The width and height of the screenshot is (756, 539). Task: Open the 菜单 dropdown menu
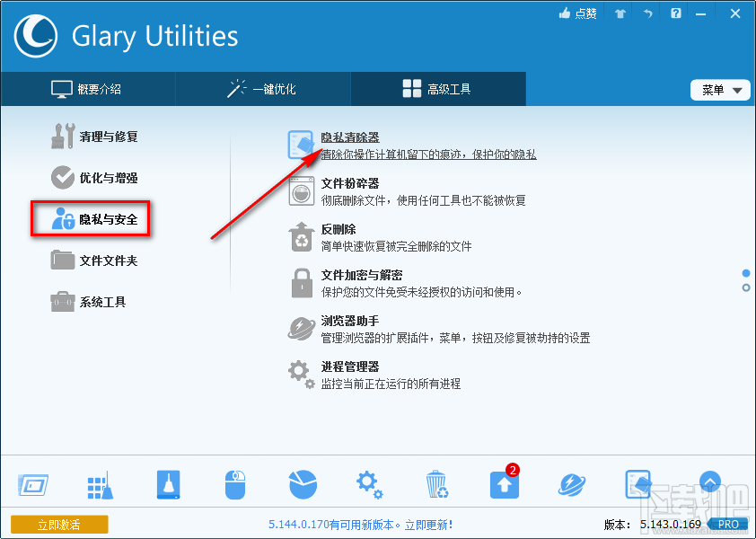[x=719, y=90]
